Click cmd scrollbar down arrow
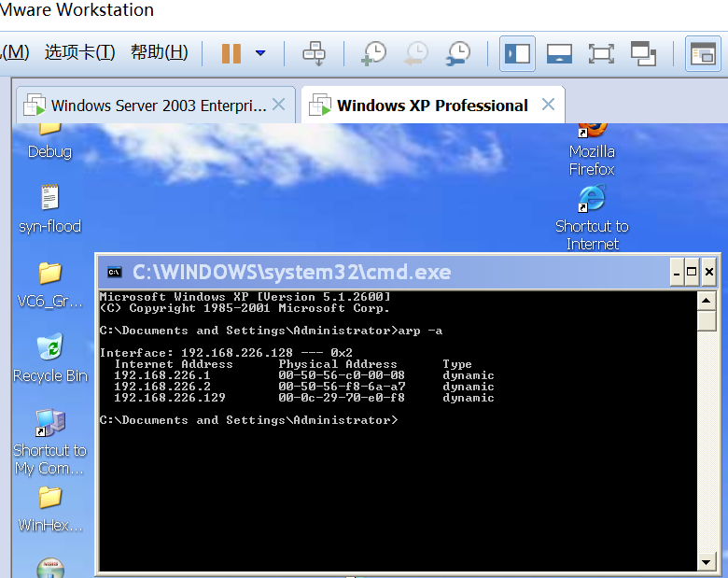728x578 pixels. [x=707, y=562]
